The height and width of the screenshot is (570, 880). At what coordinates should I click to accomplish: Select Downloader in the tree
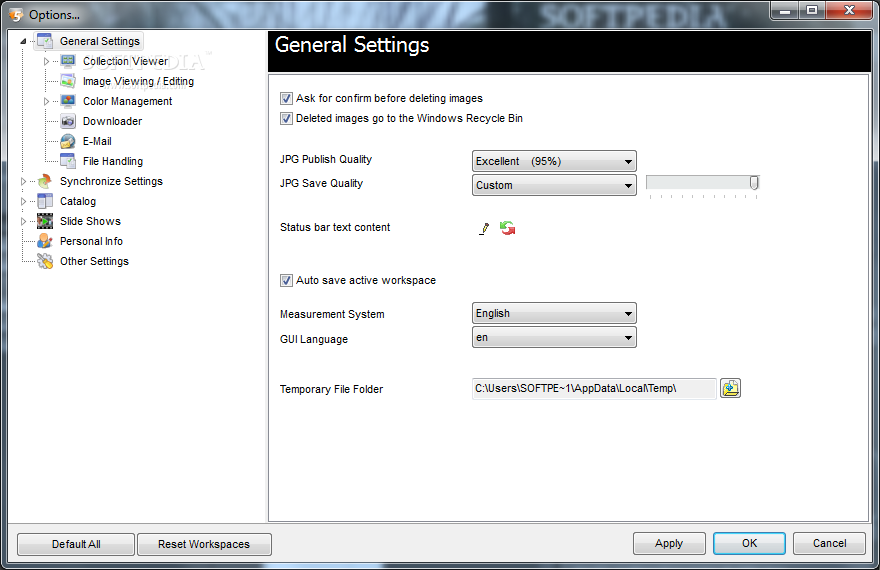coord(112,121)
